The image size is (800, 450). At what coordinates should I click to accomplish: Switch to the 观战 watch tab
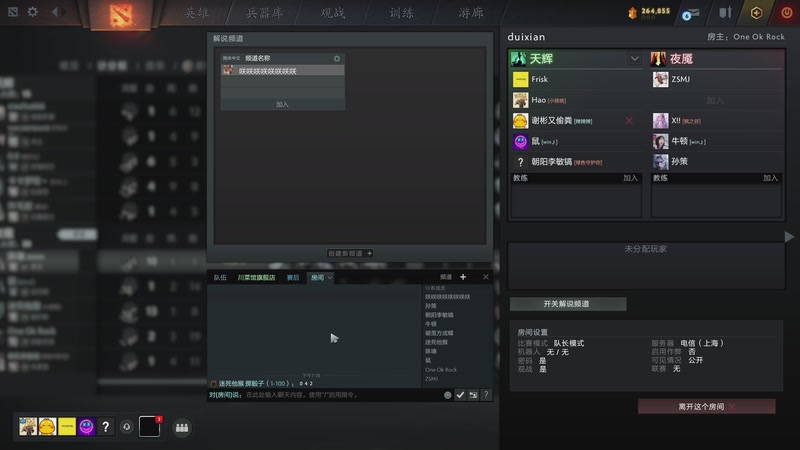[x=333, y=13]
